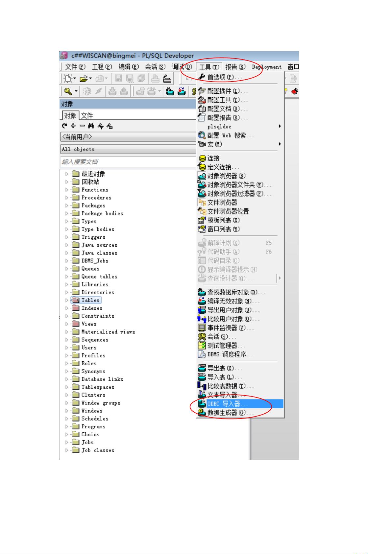
Task: Toggle 对象浏览器 in the tools menu
Action: [x=240, y=176]
